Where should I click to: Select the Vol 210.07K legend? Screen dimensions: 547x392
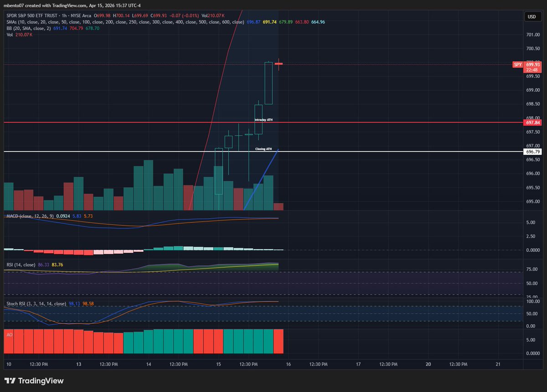tap(19, 35)
